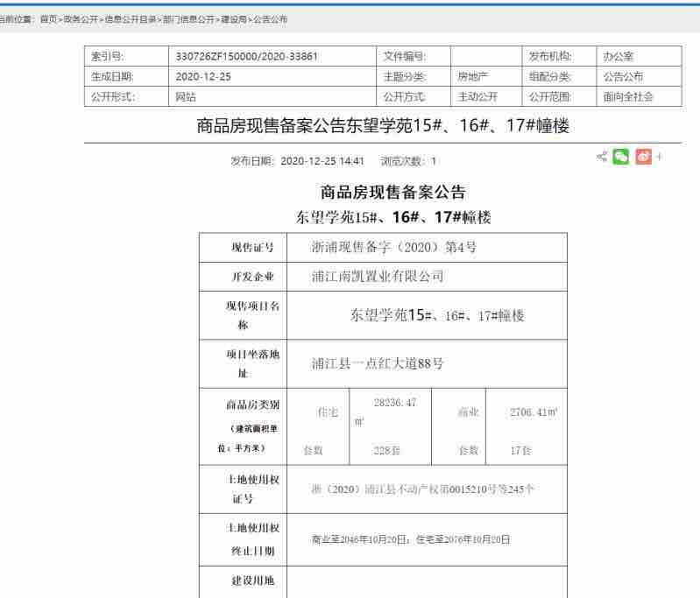Click commercial area value 2706.41㎡
Screen dimensions: 700x598
[534, 412]
